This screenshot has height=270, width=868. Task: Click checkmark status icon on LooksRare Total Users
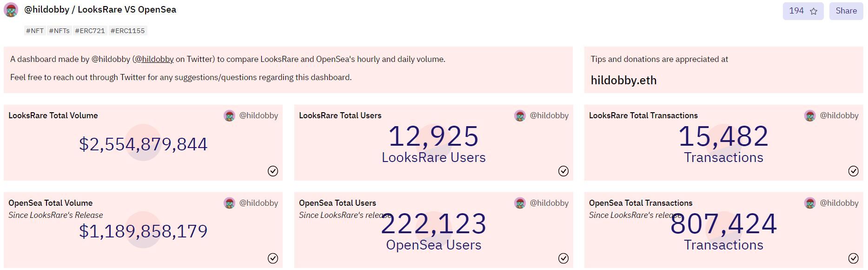(x=563, y=171)
